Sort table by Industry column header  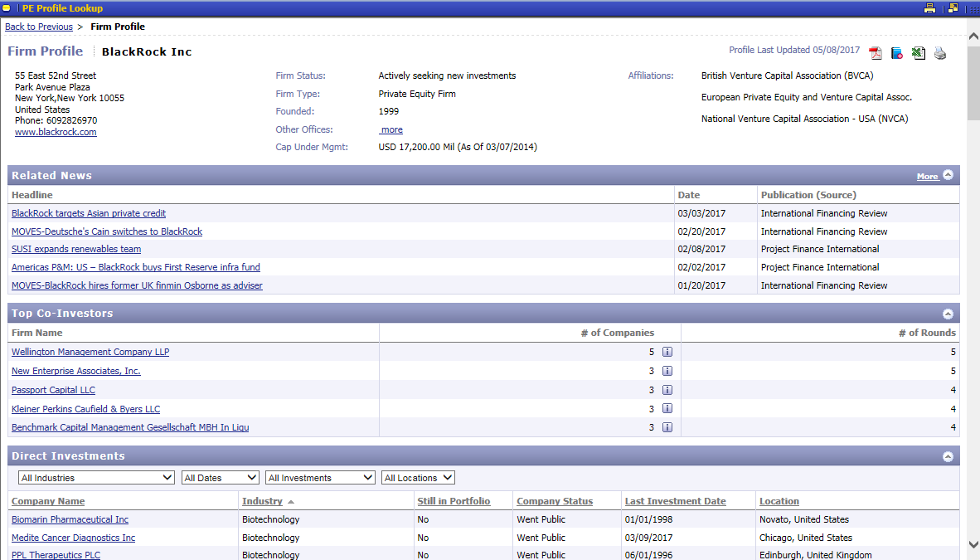pos(262,501)
